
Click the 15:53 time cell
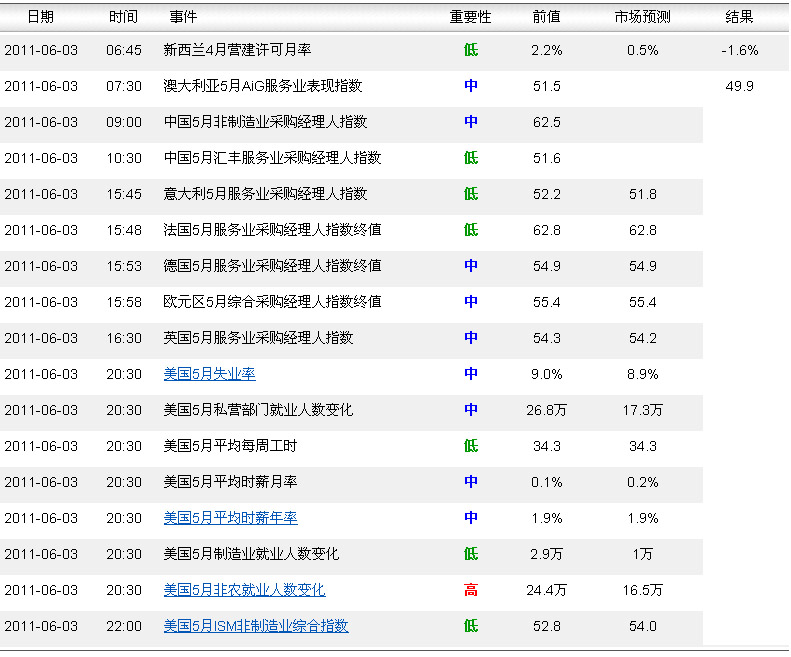(124, 266)
